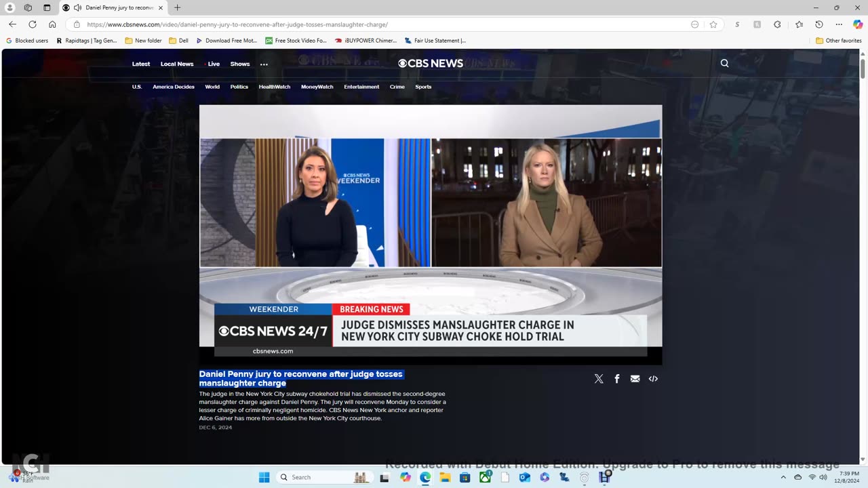Open the MoneyWatch section link
This screenshot has height=488, width=868.
(x=317, y=87)
